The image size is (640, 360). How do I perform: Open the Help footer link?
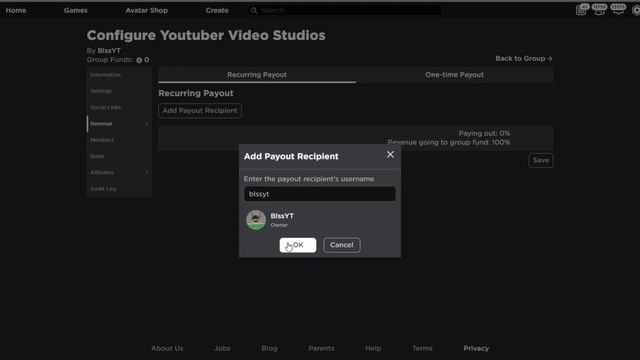tap(373, 348)
